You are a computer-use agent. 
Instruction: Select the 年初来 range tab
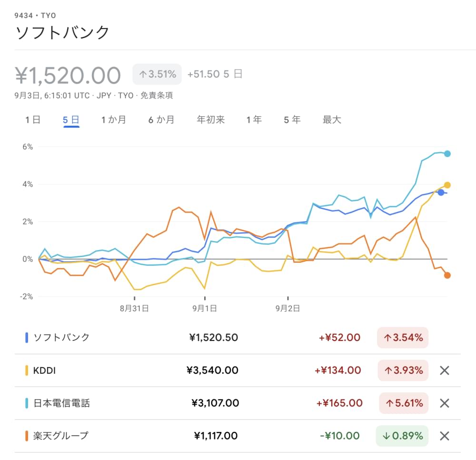[x=210, y=120]
